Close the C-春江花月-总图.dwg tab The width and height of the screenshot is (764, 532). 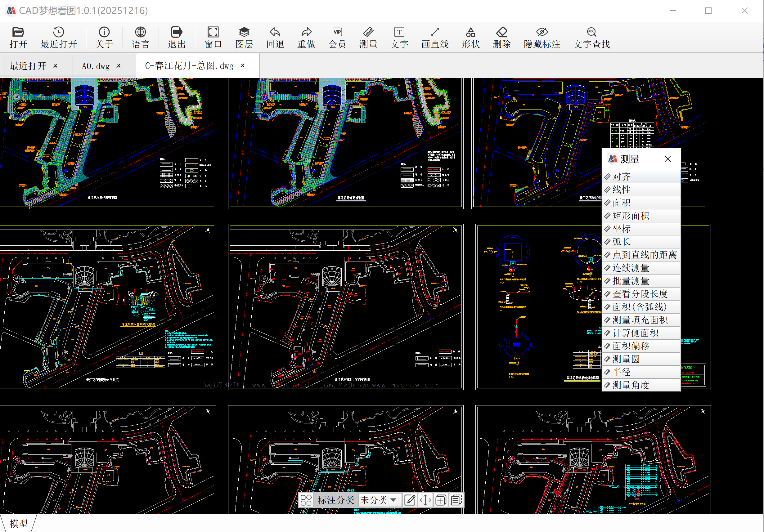243,65
